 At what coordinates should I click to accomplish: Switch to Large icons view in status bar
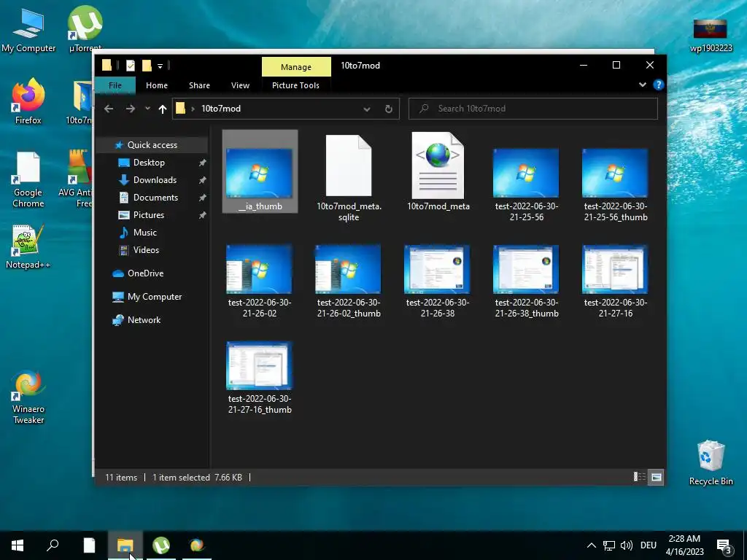click(x=656, y=477)
